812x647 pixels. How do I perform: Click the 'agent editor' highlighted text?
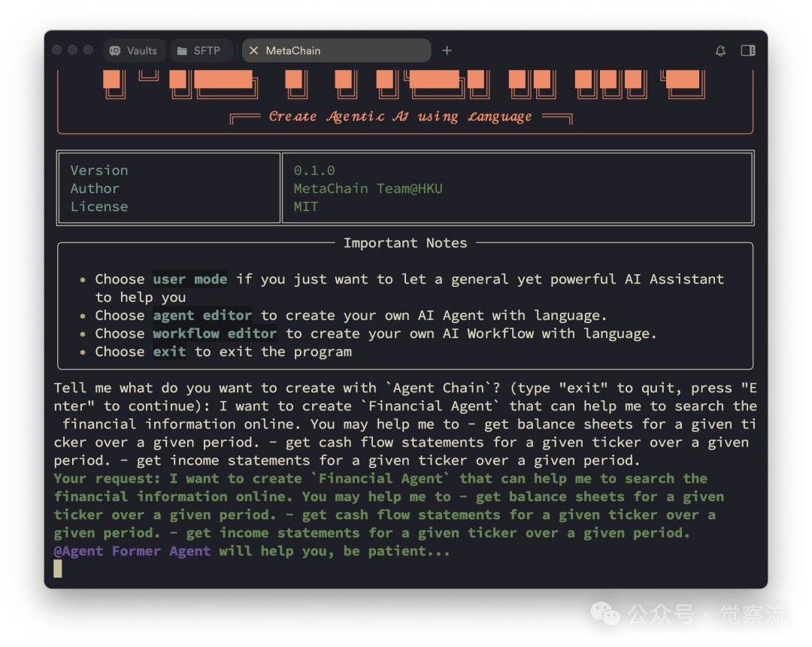tap(202, 316)
